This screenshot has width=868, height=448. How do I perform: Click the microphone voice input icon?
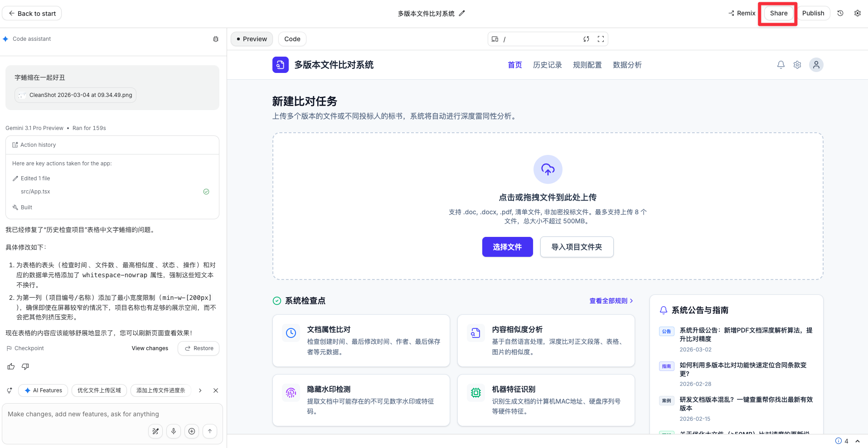pyautogui.click(x=174, y=431)
